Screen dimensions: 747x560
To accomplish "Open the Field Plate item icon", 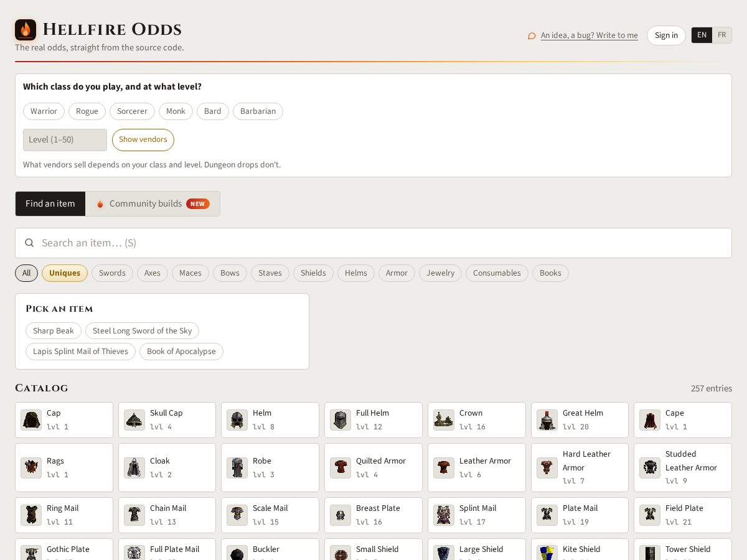I will click(x=650, y=515).
